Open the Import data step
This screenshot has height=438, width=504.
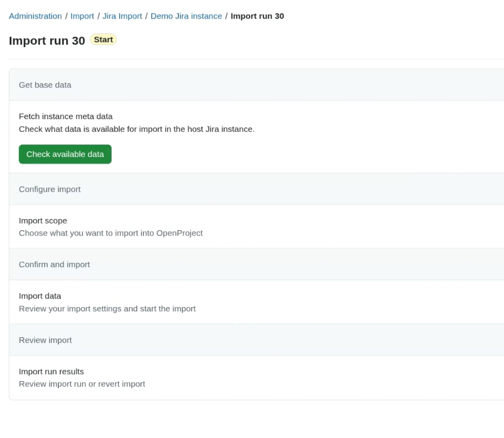tap(40, 296)
